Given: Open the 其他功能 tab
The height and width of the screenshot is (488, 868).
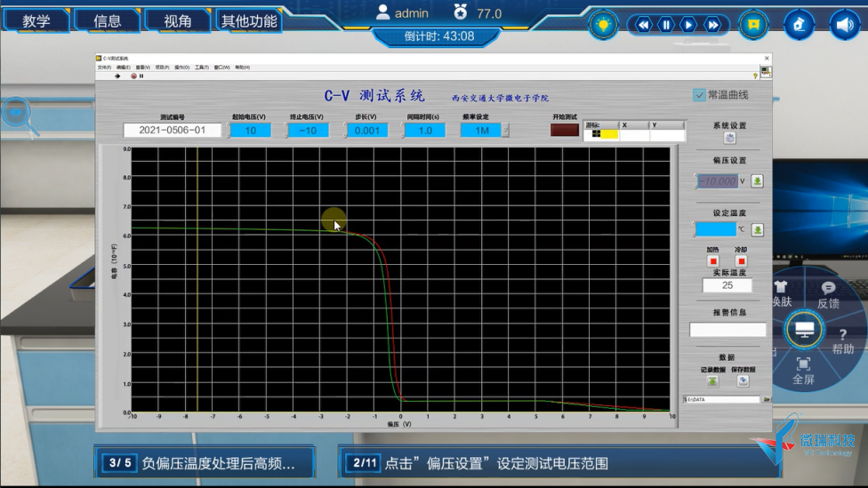Looking at the screenshot, I should pos(248,21).
